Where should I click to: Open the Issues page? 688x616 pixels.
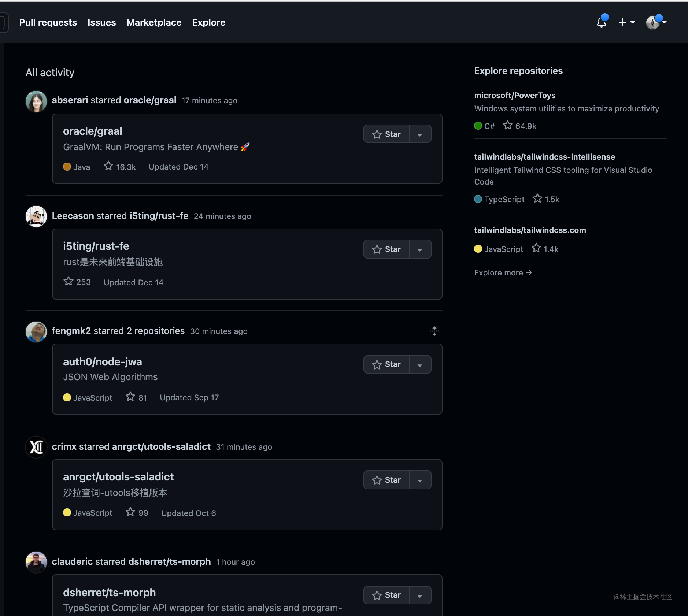pos(101,22)
